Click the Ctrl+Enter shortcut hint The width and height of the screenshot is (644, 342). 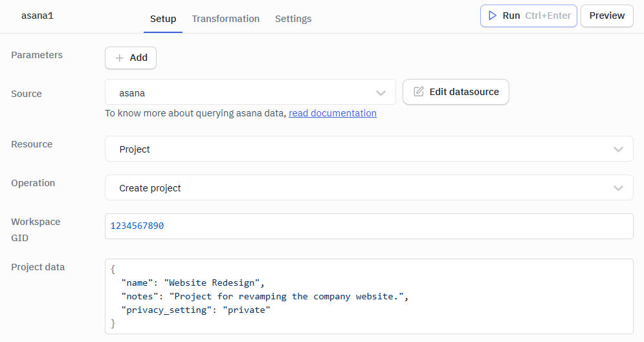coord(548,16)
